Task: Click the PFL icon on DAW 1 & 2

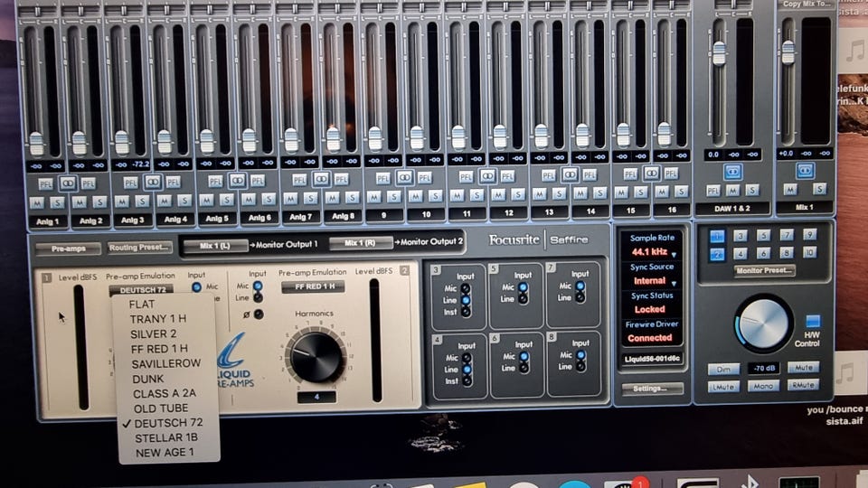Action: coord(713,190)
